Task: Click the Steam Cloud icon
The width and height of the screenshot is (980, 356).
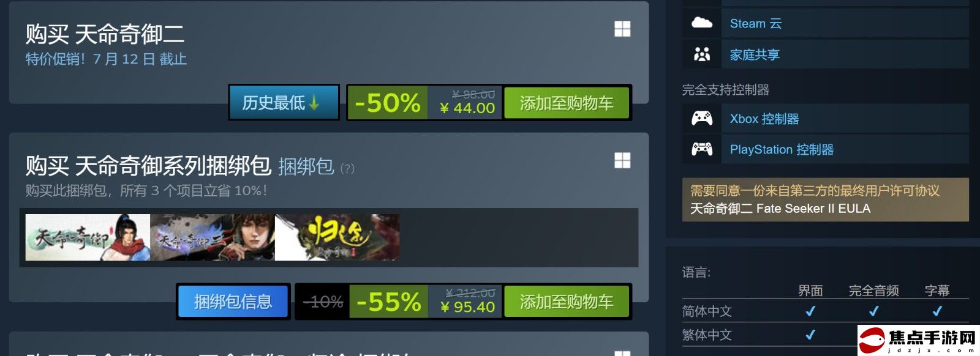Action: click(x=702, y=23)
